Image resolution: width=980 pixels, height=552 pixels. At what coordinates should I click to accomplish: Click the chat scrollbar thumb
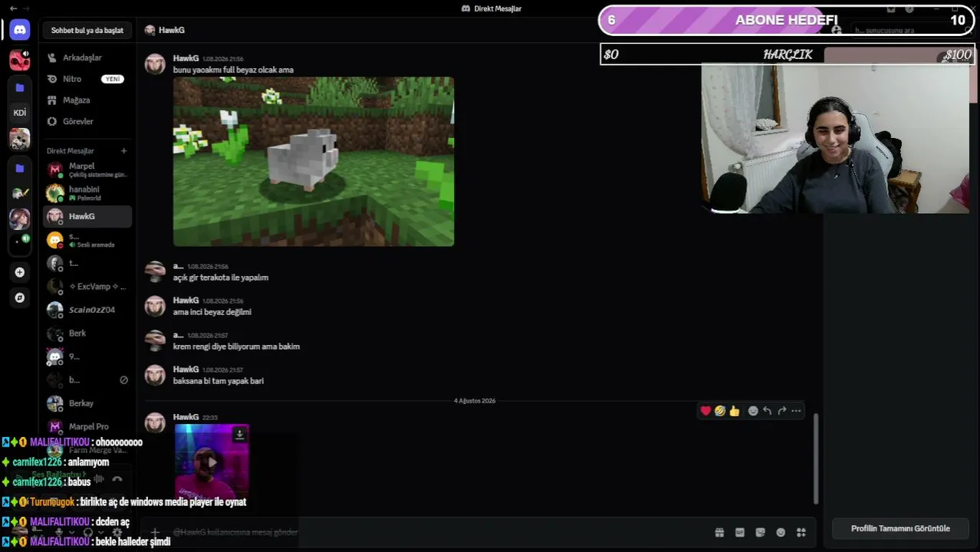816,458
